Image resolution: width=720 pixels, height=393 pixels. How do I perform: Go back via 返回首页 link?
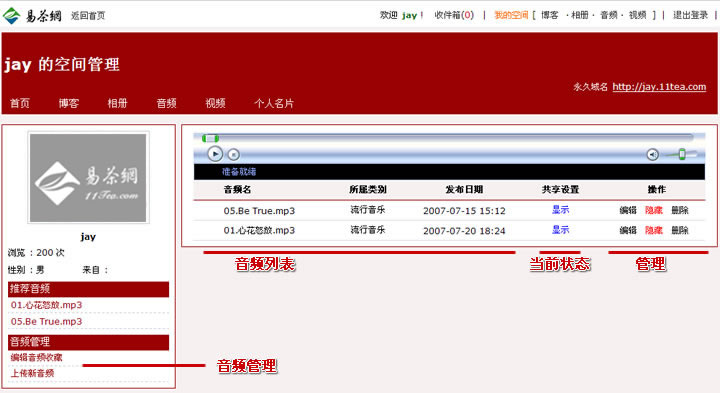click(x=88, y=16)
